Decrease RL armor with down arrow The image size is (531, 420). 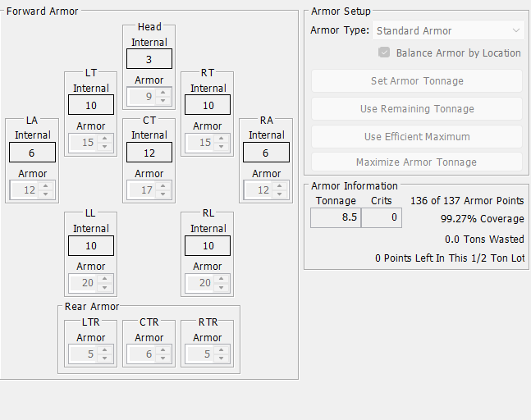coord(221,287)
